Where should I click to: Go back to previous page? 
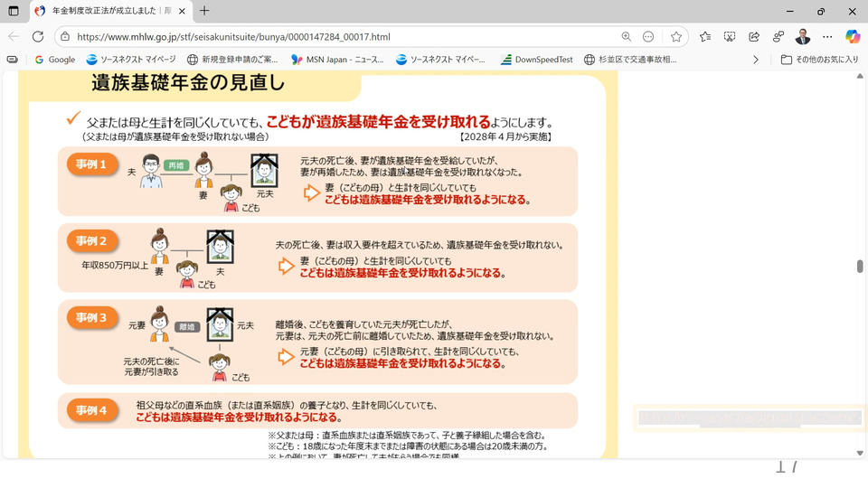(x=14, y=36)
